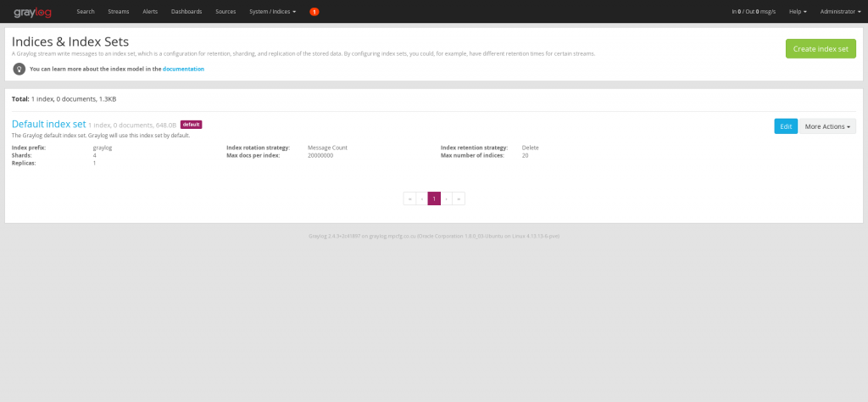This screenshot has height=402, width=868.
Task: Open the Search page
Action: coord(86,12)
